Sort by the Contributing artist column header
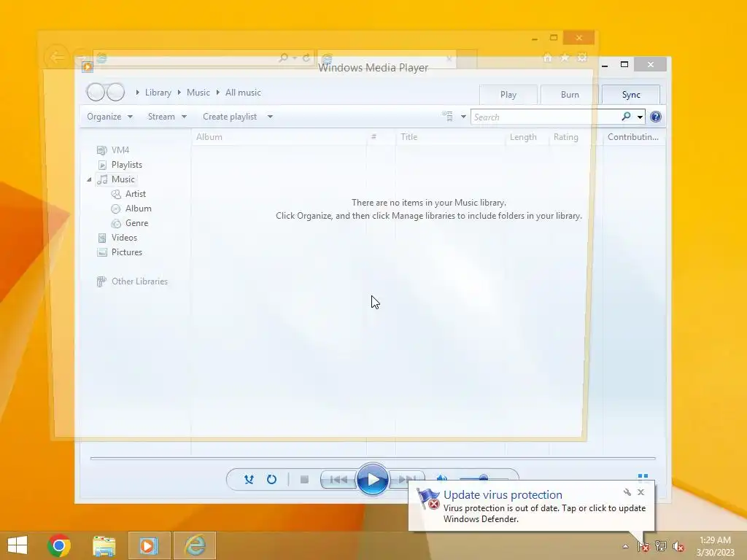747x560 pixels. coord(634,137)
